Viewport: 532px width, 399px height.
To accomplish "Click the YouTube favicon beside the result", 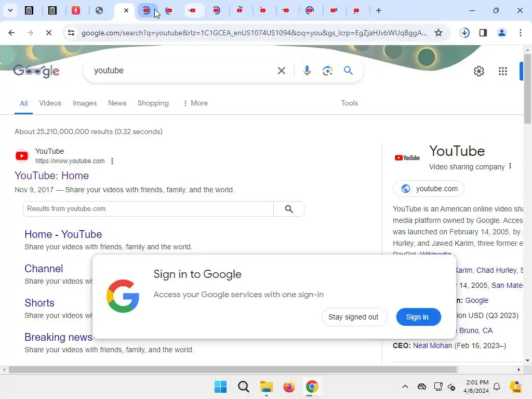I will pyautogui.click(x=22, y=156).
